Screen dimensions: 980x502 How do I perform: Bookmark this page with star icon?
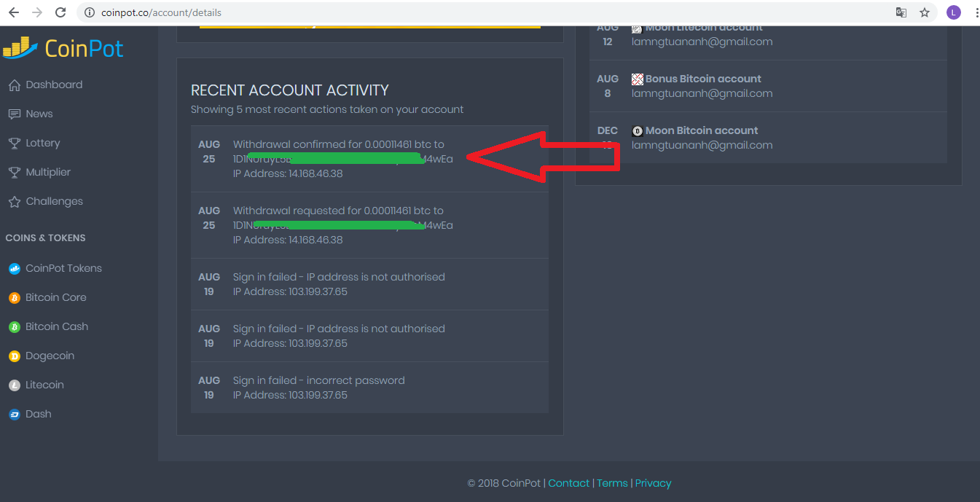pos(925,12)
